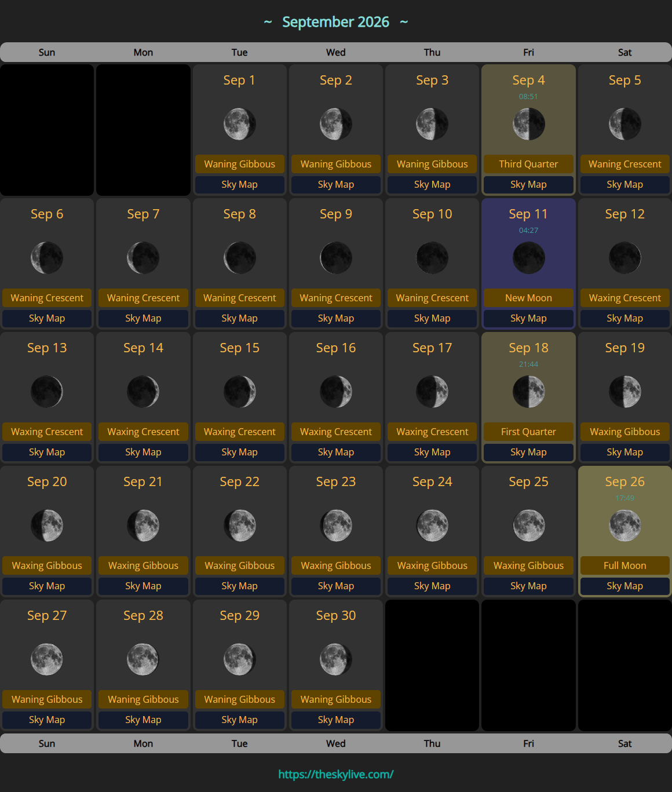Open the Sky Map for Sep 30

(335, 720)
